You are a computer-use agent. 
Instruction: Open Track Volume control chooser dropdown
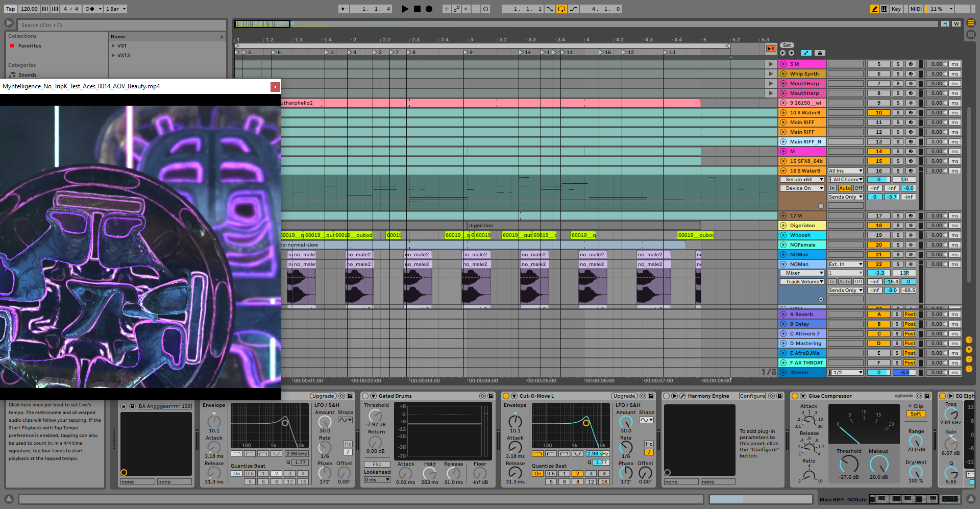click(x=802, y=282)
